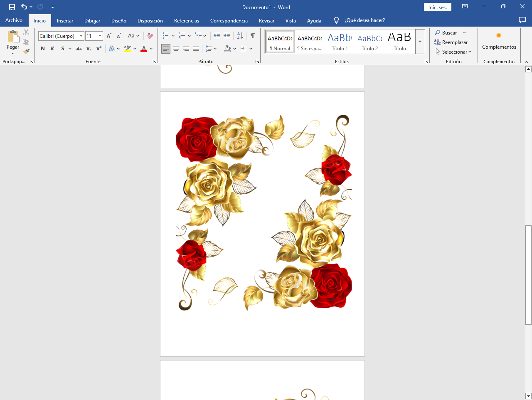Toggle Bold formatting (N)
The height and width of the screenshot is (400, 532).
(x=43, y=49)
